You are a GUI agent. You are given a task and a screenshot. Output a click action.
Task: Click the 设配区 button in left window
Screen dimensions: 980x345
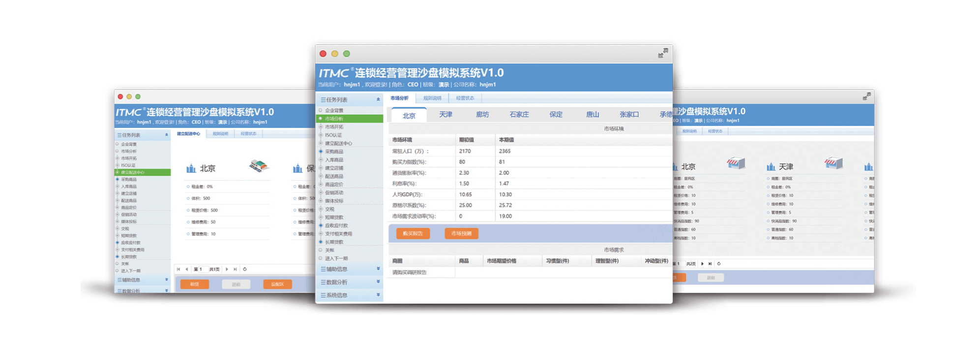click(x=277, y=284)
